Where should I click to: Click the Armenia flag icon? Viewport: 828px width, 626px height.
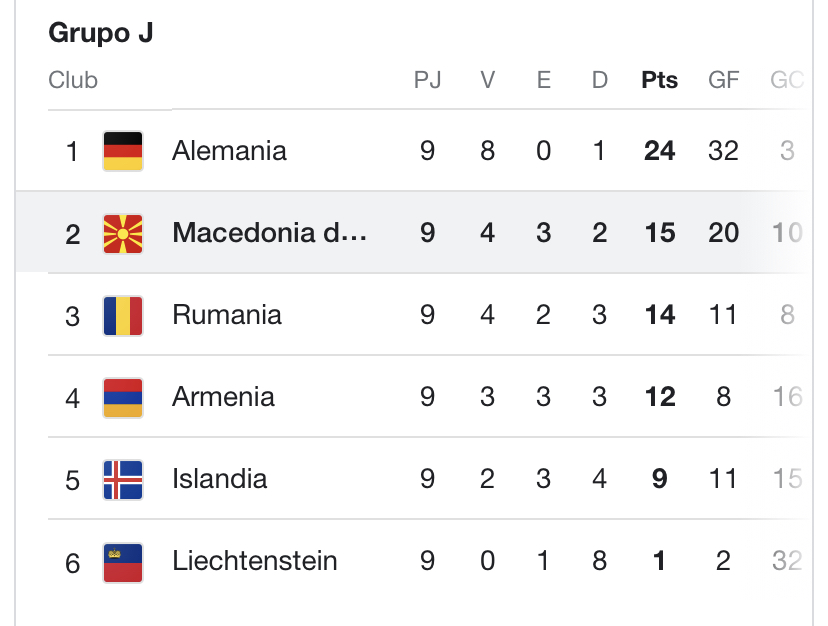(x=123, y=397)
